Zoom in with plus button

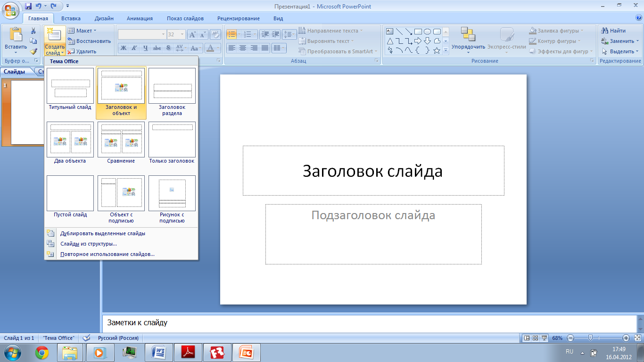pyautogui.click(x=626, y=338)
